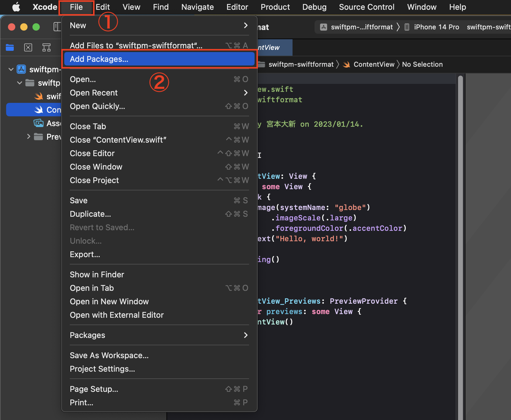Image resolution: width=511 pixels, height=420 pixels.
Task: Collapse the swiftpm group folder
Action: coord(20,83)
